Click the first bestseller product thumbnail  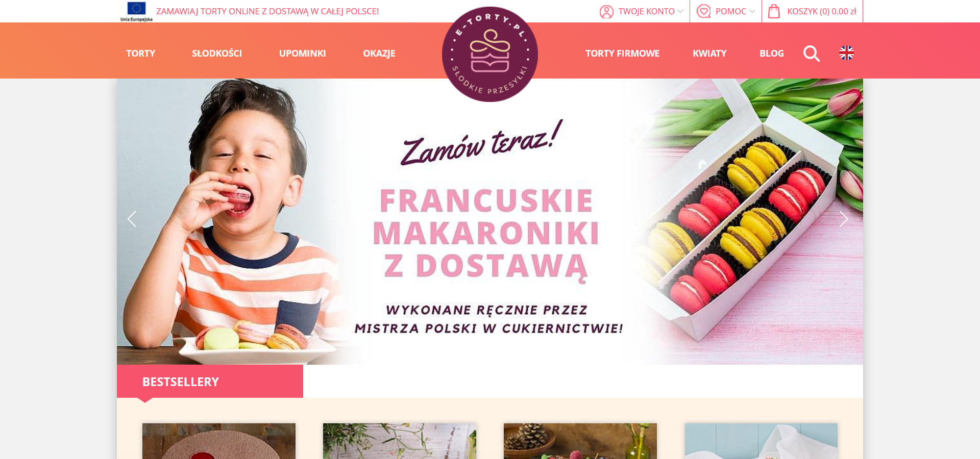(x=219, y=441)
